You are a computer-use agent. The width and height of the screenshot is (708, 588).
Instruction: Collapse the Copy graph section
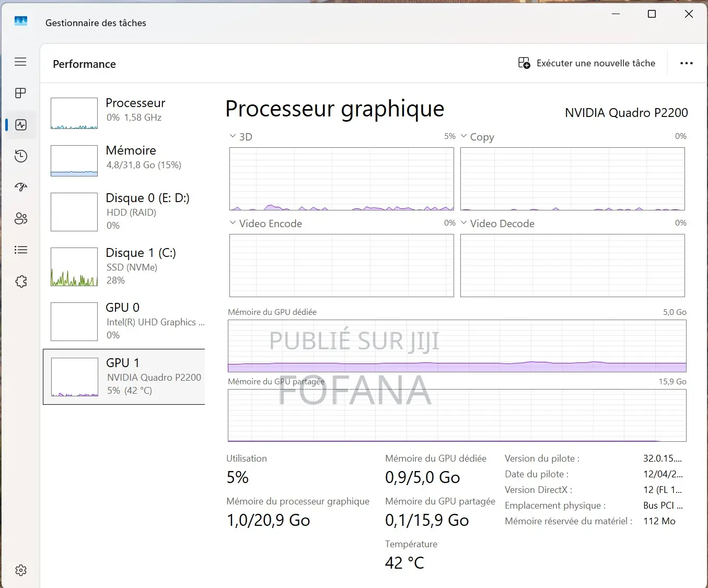pos(463,135)
